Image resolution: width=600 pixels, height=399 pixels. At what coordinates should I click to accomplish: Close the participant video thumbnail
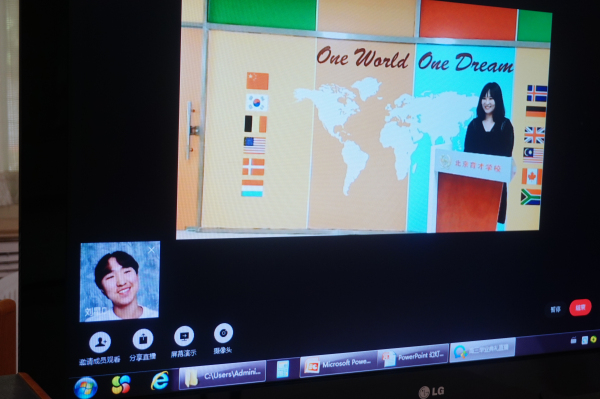152,250
